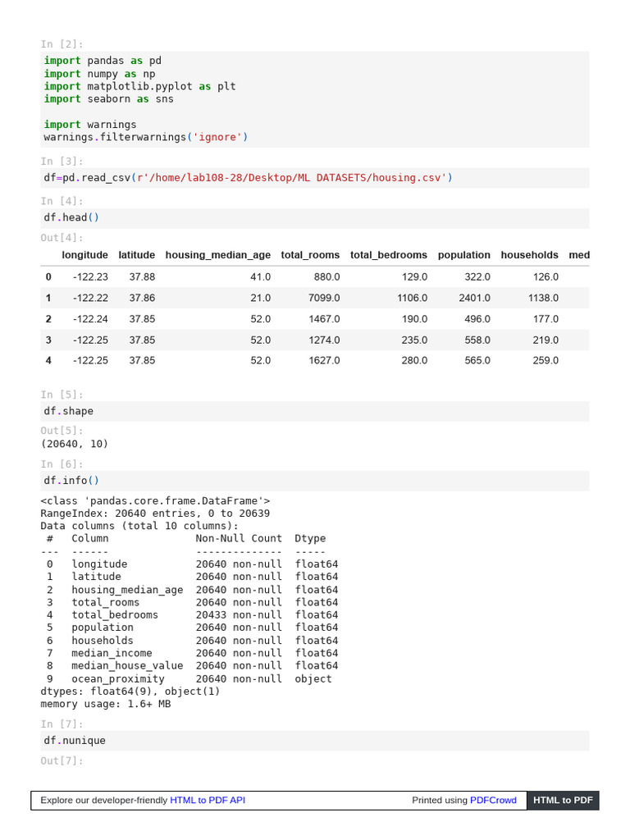The height and width of the screenshot is (840, 630).
Task: Select the housing_median_age table header
Action: pos(217,255)
